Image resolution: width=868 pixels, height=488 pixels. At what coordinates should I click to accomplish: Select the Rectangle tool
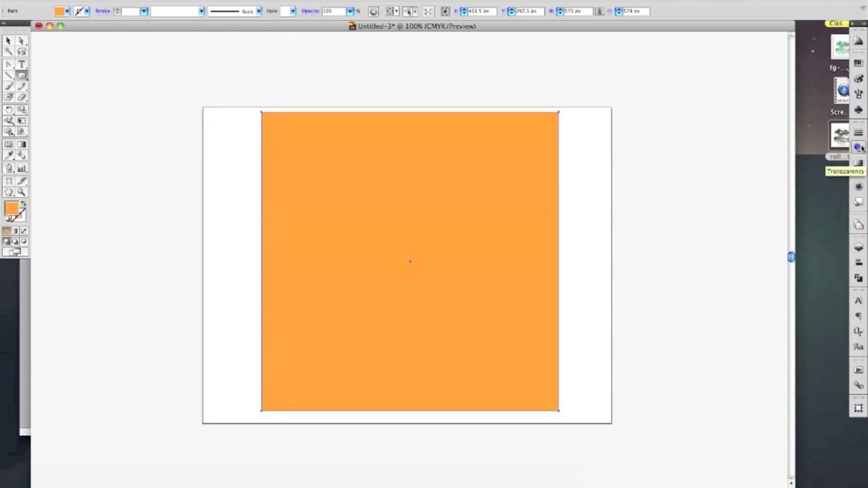pyautogui.click(x=21, y=75)
